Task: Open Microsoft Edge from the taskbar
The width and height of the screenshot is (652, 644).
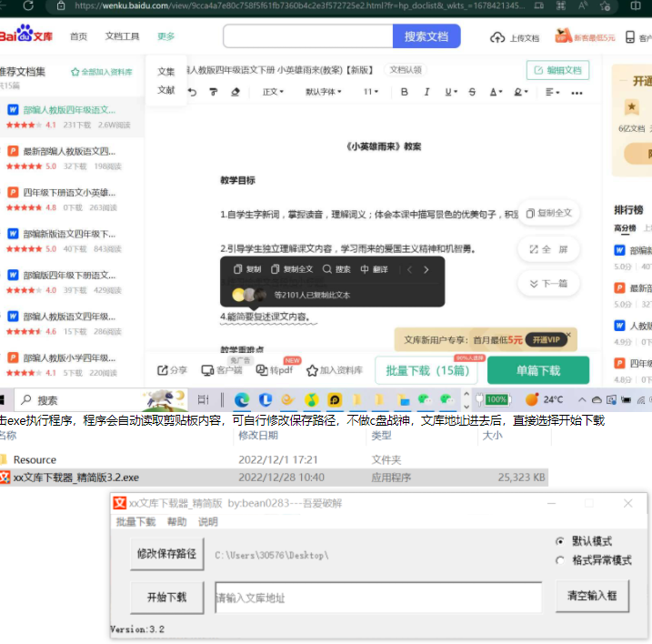Action: point(242,400)
